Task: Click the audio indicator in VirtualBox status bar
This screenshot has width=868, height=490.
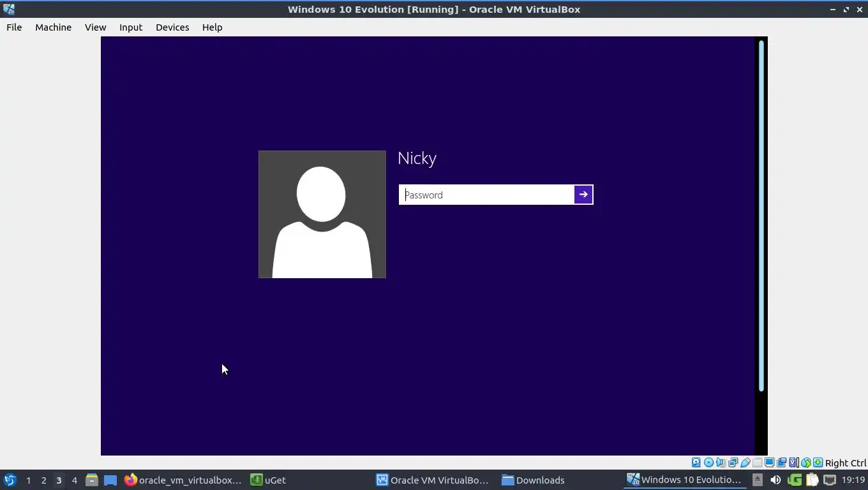Action: [721, 463]
